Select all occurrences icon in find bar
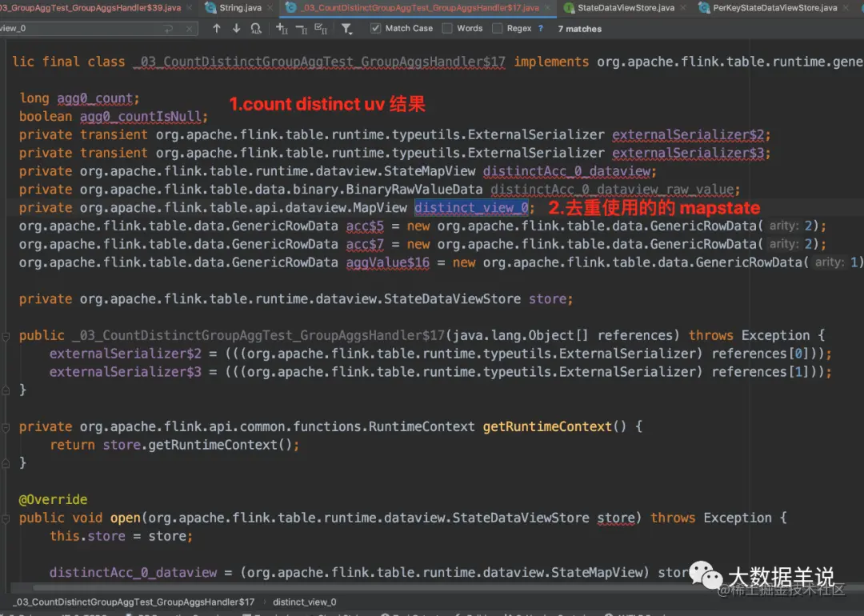 tap(321, 28)
